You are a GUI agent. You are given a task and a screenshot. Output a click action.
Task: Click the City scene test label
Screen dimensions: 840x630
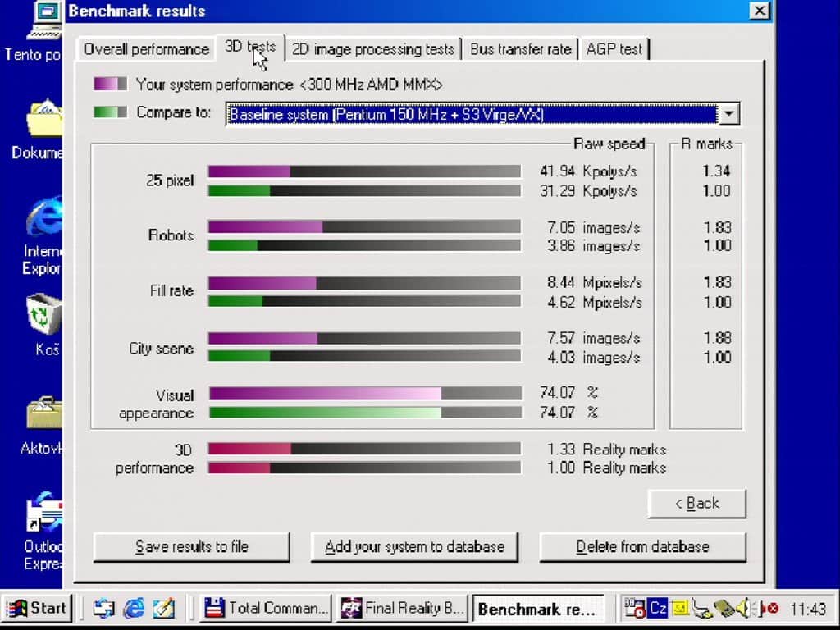162,349
